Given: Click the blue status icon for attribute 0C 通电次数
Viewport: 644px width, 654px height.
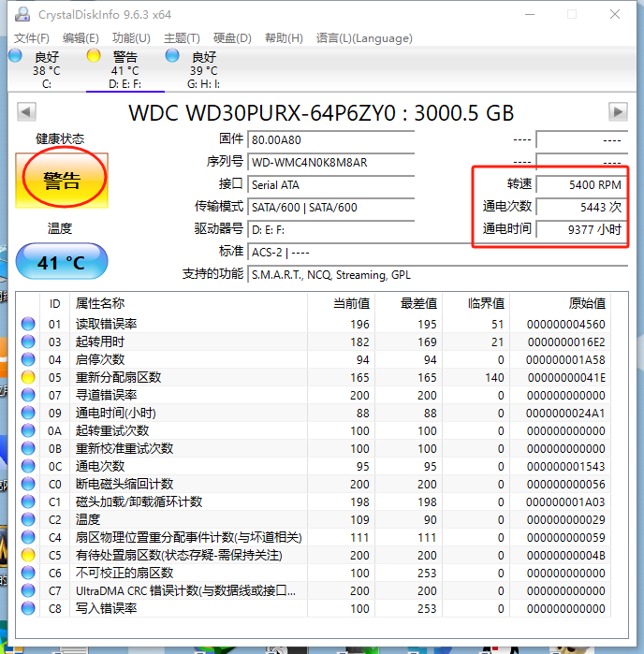Looking at the screenshot, I should pyautogui.click(x=28, y=466).
